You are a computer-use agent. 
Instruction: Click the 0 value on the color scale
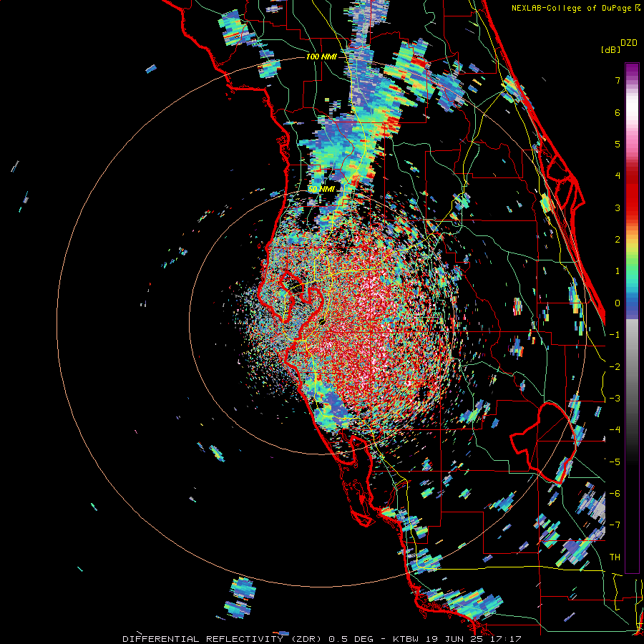point(618,303)
